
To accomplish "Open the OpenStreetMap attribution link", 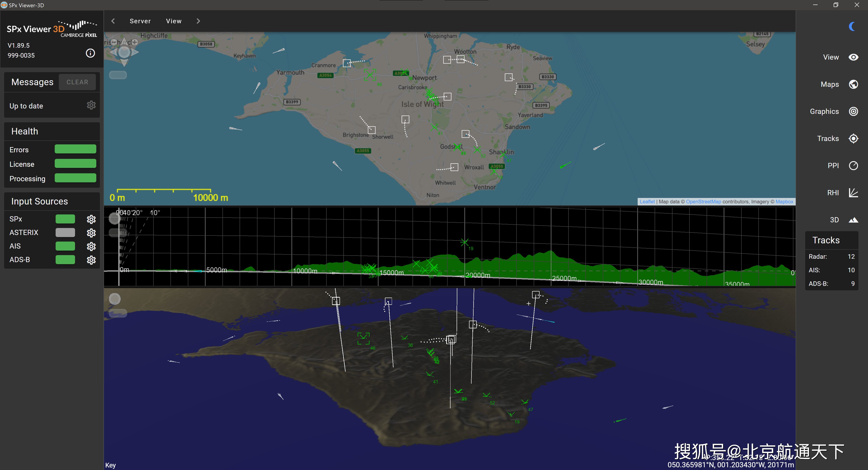I will pyautogui.click(x=703, y=202).
